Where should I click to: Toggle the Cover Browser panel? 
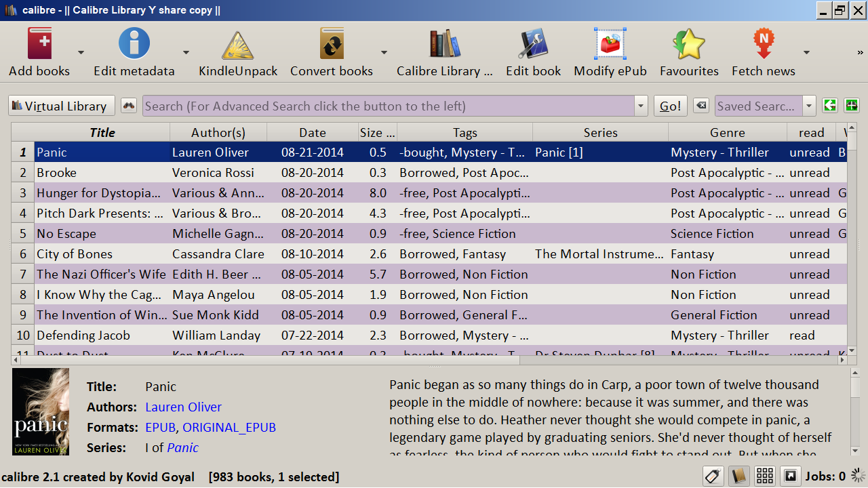coord(790,476)
